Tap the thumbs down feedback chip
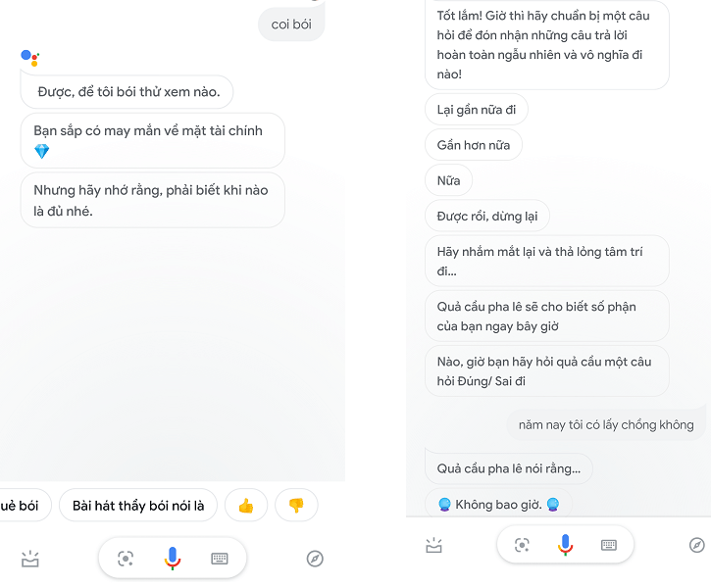Image resolution: width=711 pixels, height=588 pixels. [x=296, y=506]
